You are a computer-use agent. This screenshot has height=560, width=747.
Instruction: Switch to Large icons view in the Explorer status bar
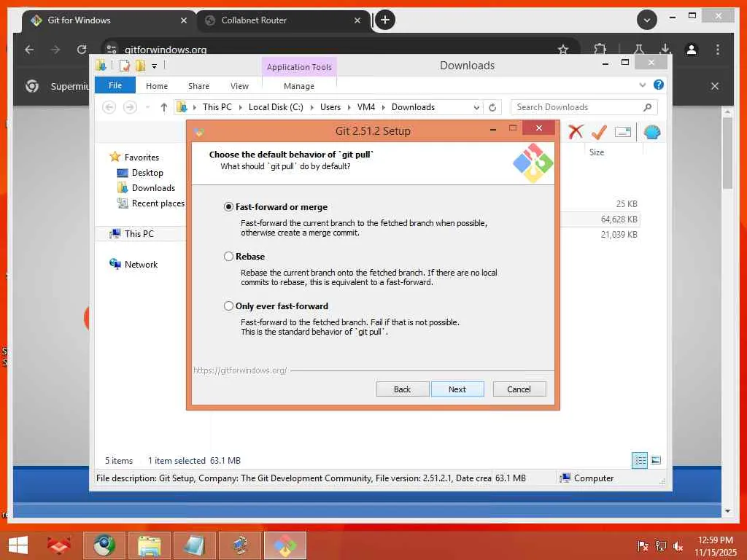656,460
